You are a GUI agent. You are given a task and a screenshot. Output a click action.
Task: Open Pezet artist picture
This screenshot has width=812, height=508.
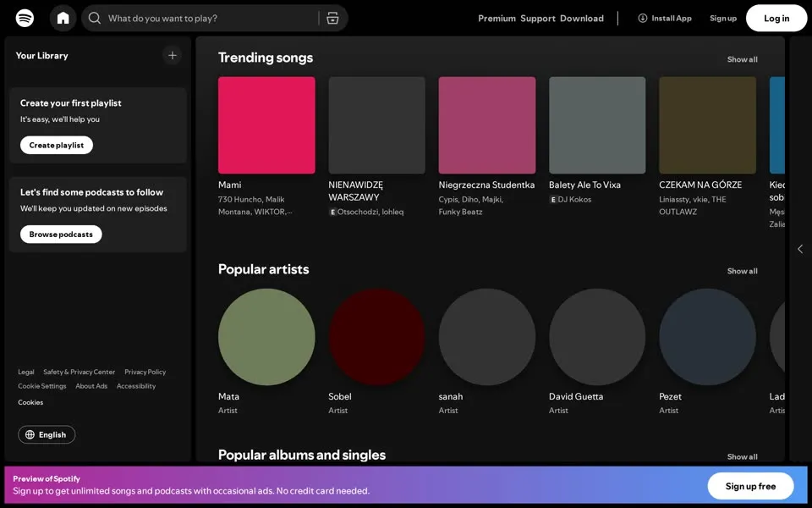(x=707, y=337)
